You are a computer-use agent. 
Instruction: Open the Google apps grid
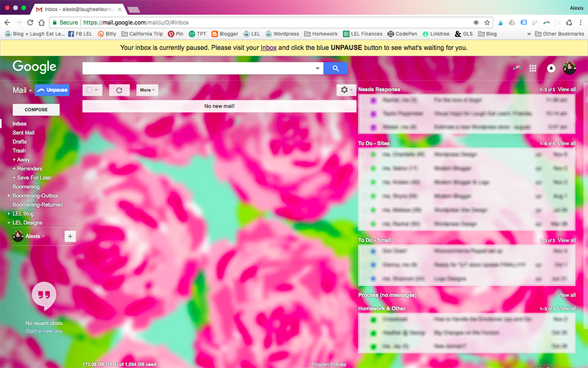[x=533, y=68]
